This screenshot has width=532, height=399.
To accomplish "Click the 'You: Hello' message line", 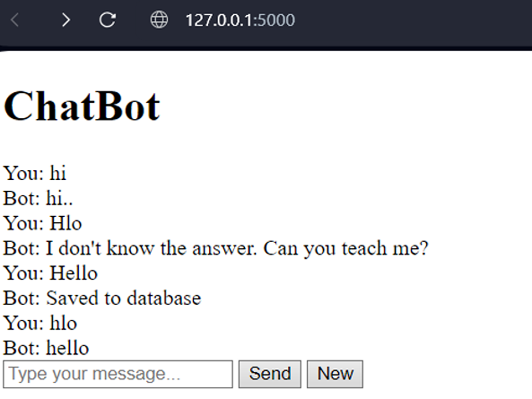I will point(50,273).
